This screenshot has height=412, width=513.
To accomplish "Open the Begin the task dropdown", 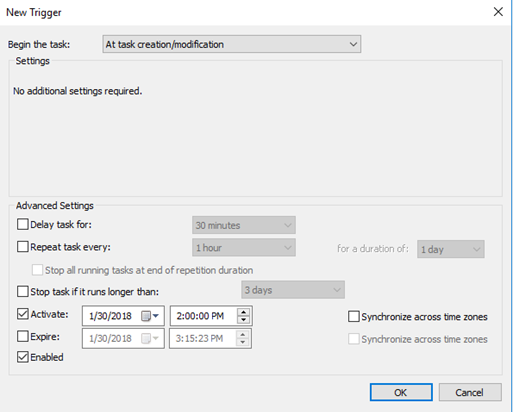I will [232, 44].
